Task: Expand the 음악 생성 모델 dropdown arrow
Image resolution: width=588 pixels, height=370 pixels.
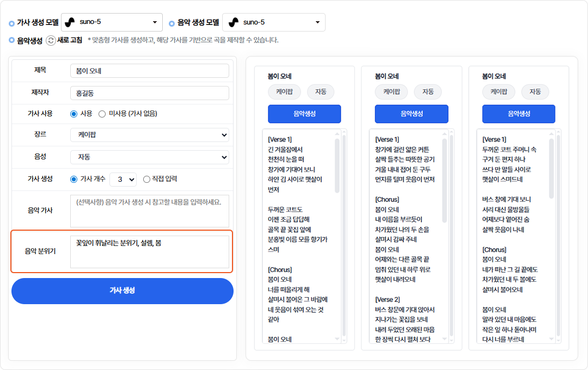Action: pyautogui.click(x=317, y=22)
